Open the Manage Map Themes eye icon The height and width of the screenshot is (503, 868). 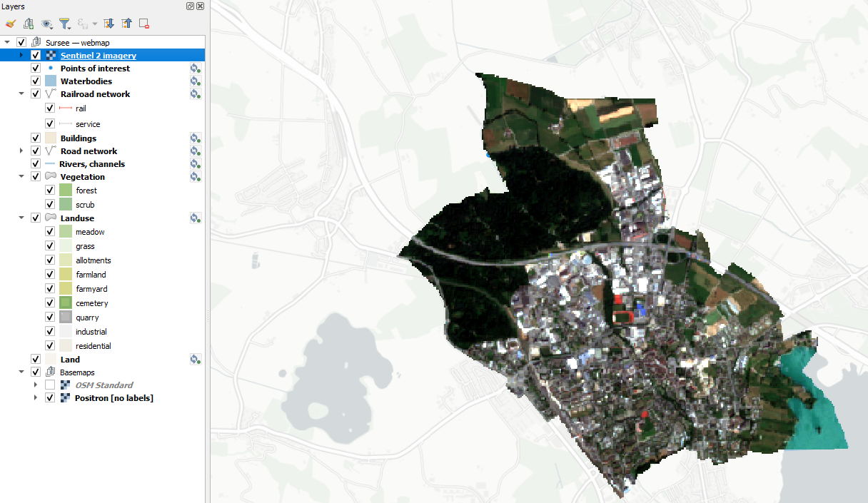click(x=47, y=24)
